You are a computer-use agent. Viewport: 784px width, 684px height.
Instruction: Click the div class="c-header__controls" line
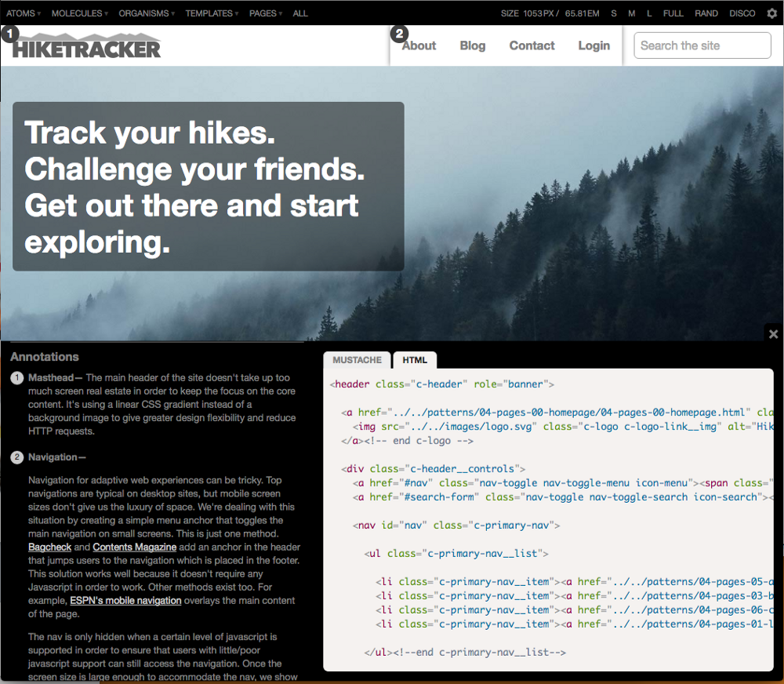pyautogui.click(x=433, y=469)
